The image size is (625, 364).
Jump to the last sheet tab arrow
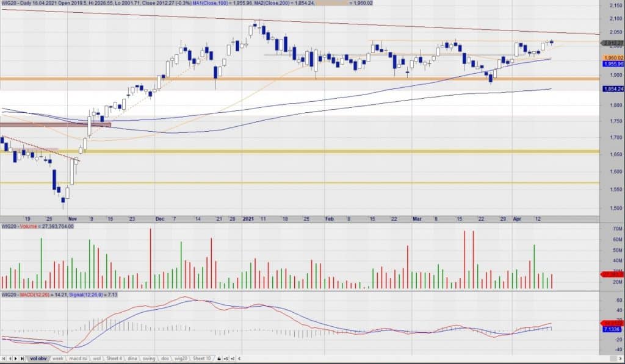pos(23,359)
